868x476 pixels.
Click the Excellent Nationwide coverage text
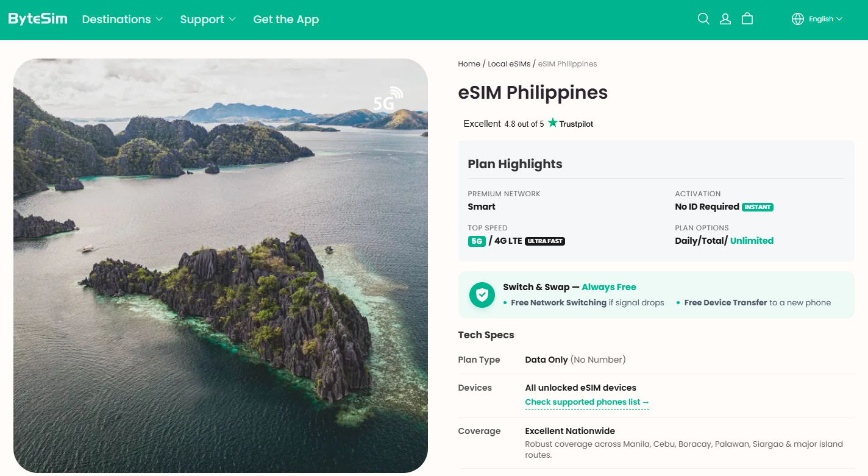click(x=570, y=431)
